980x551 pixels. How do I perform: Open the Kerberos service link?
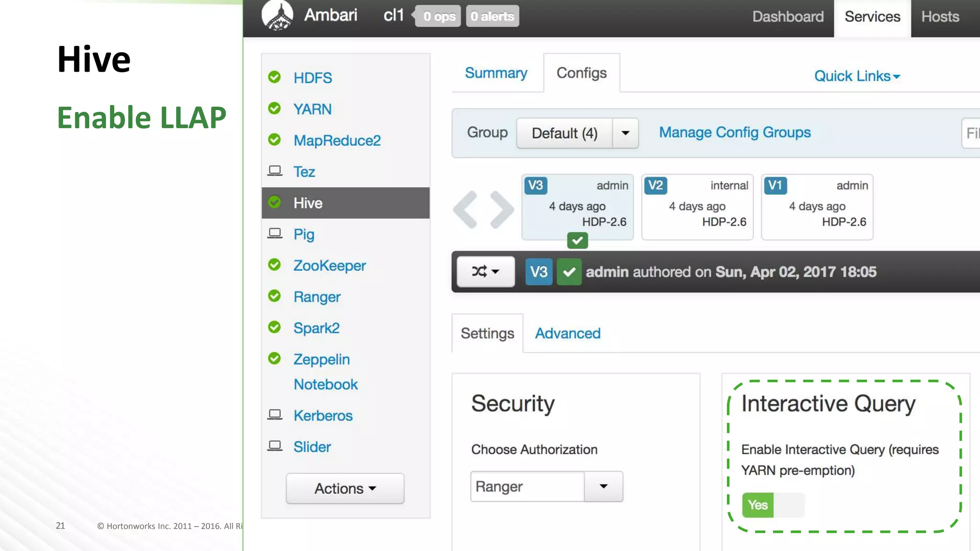coord(323,416)
